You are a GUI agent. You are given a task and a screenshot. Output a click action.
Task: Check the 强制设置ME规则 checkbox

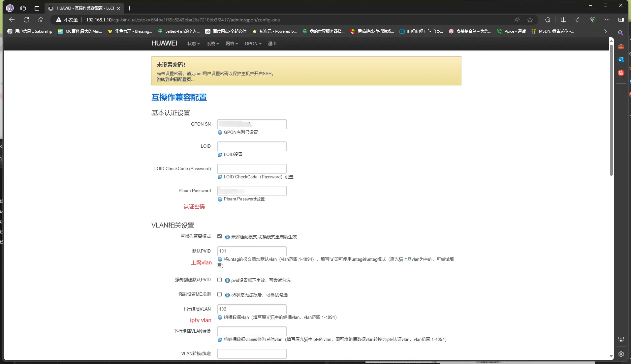point(219,294)
